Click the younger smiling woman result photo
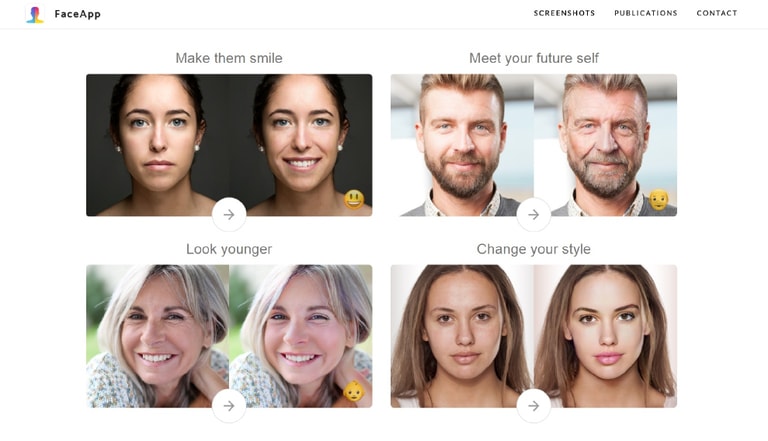Screen dimensions: 768x441 [x=301, y=336]
